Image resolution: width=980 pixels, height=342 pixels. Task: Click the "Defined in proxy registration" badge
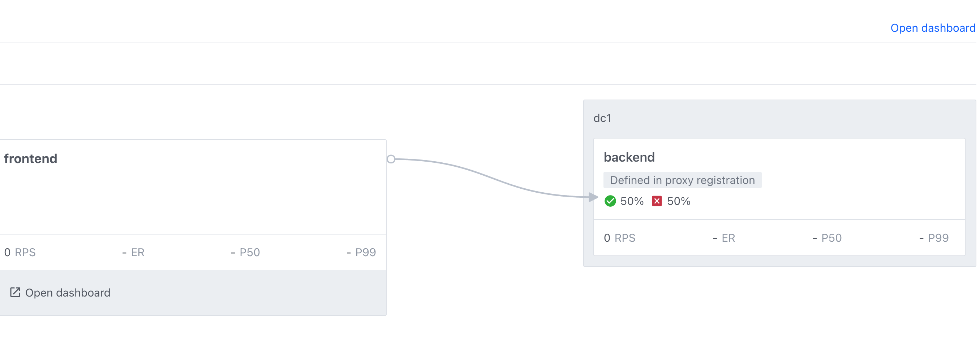point(682,180)
